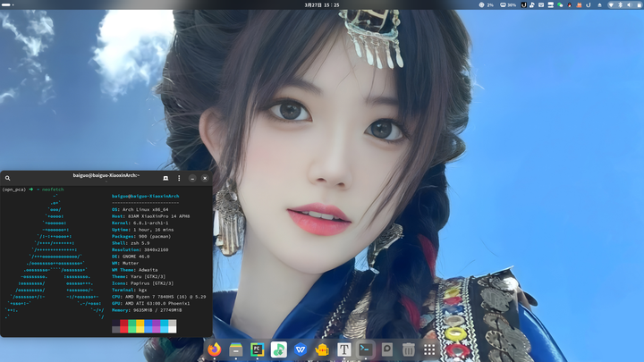The image size is (644, 362).
Task: Click the Terminal: kgx line
Action: click(130, 290)
